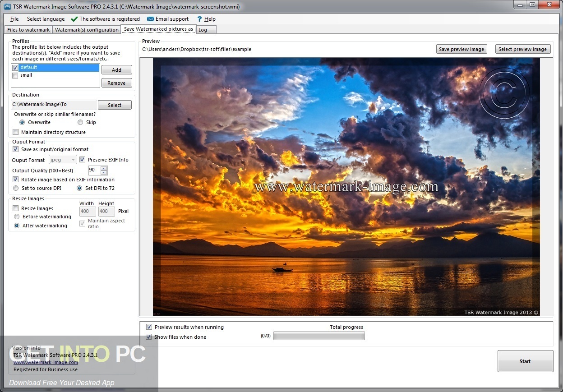This screenshot has width=563, height=392.
Task: Open Email support menu item
Action: [x=172, y=19]
